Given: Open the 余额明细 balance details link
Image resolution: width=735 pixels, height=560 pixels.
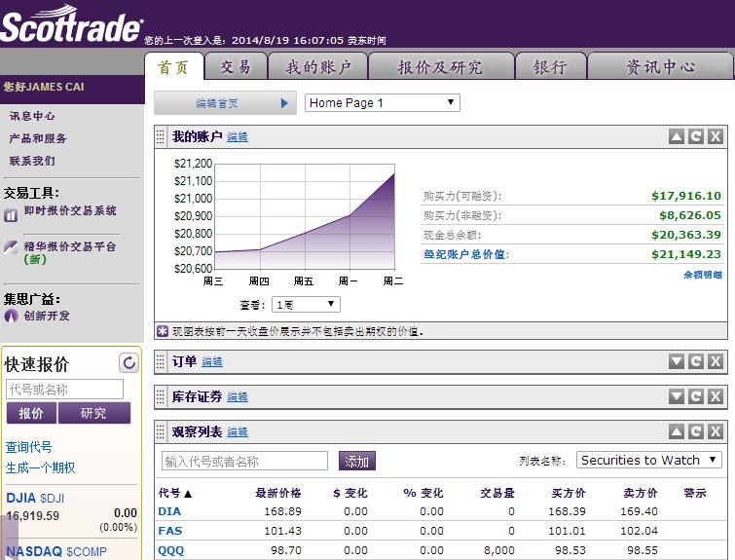Looking at the screenshot, I should 702,276.
